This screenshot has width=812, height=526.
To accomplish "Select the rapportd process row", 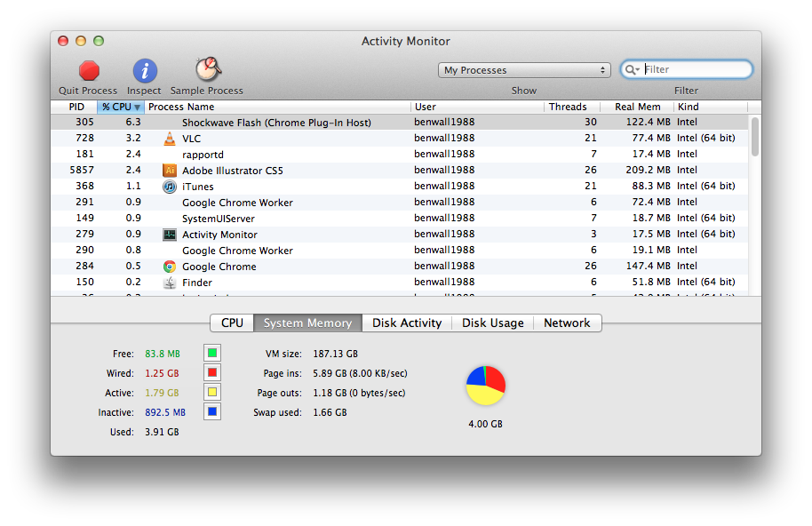I will point(400,155).
